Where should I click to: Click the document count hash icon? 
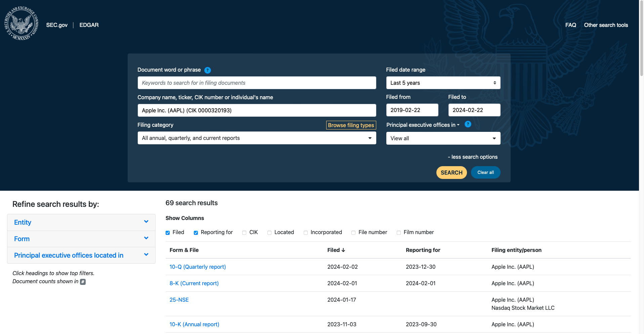click(x=83, y=282)
